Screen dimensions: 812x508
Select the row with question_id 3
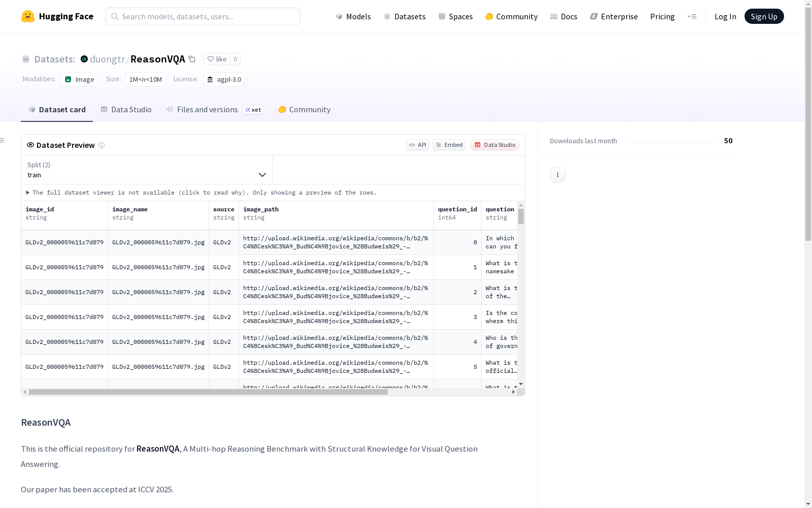coord(269,317)
